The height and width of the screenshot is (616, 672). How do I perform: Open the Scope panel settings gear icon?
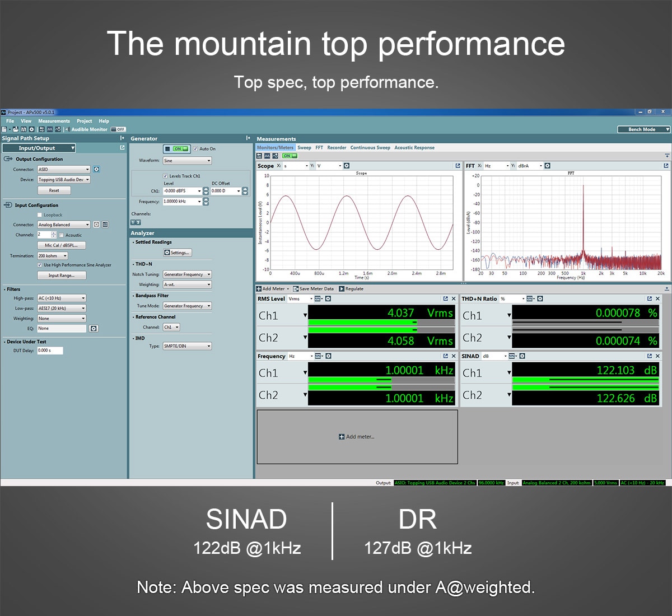click(x=347, y=165)
